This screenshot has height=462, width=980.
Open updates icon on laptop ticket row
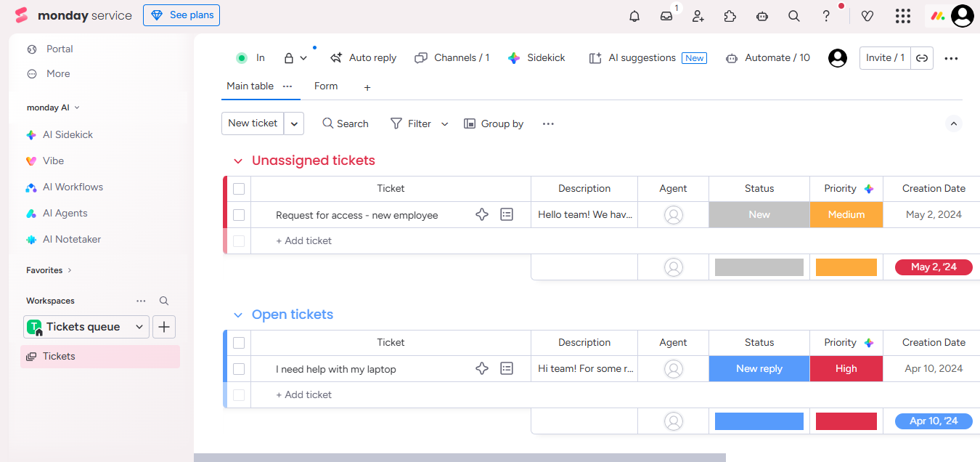click(507, 368)
